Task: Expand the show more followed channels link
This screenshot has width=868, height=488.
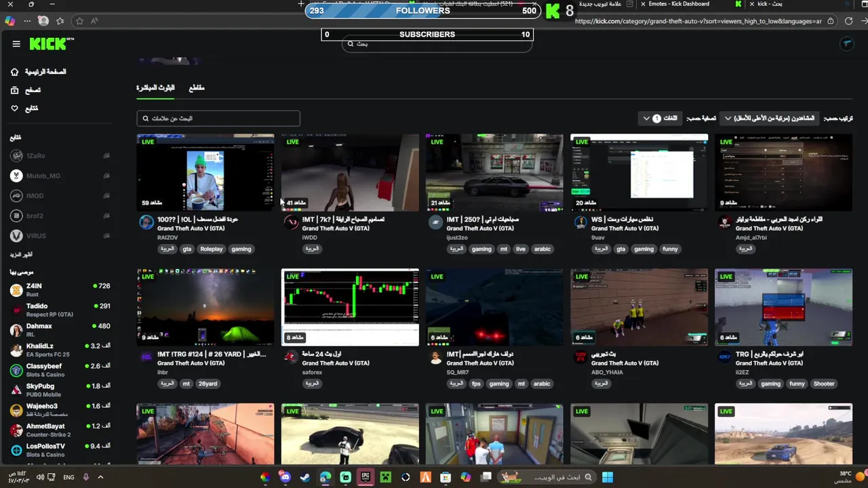Action: pyautogui.click(x=21, y=255)
